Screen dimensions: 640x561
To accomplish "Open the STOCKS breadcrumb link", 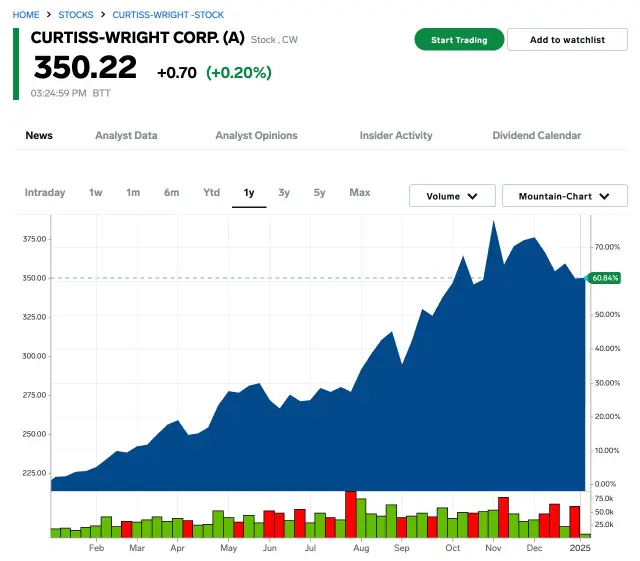I will click(x=76, y=15).
